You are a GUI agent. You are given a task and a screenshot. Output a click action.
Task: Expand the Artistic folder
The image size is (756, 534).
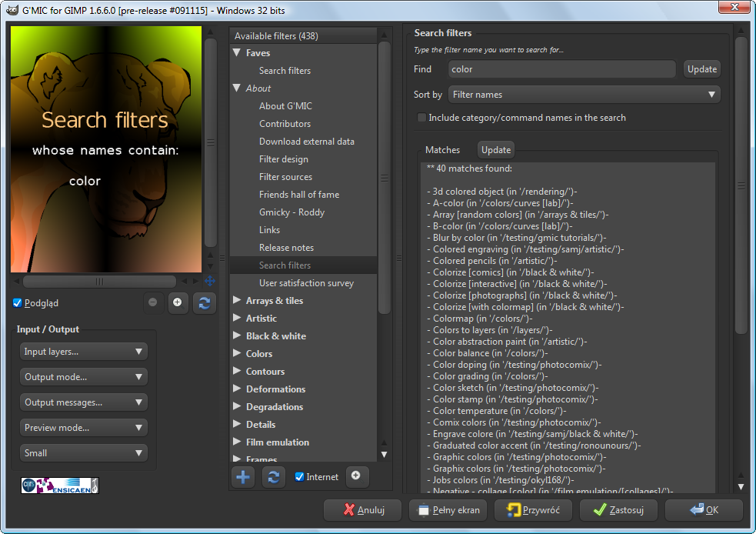coord(237,318)
